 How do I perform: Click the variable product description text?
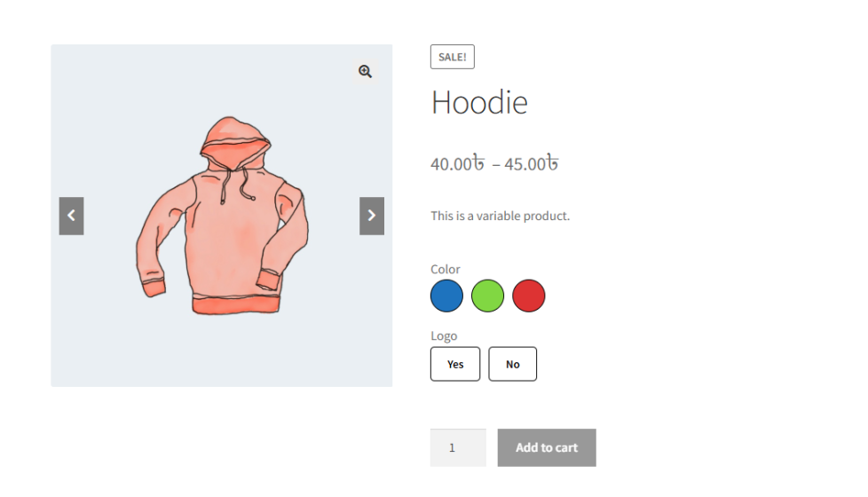[x=500, y=216]
